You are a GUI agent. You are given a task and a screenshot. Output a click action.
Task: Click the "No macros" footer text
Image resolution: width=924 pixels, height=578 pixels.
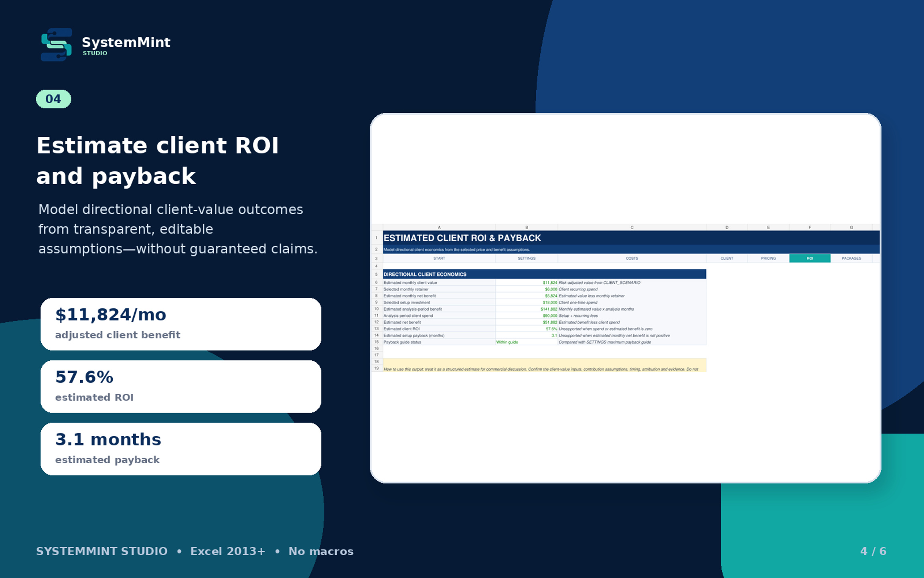coord(321,551)
